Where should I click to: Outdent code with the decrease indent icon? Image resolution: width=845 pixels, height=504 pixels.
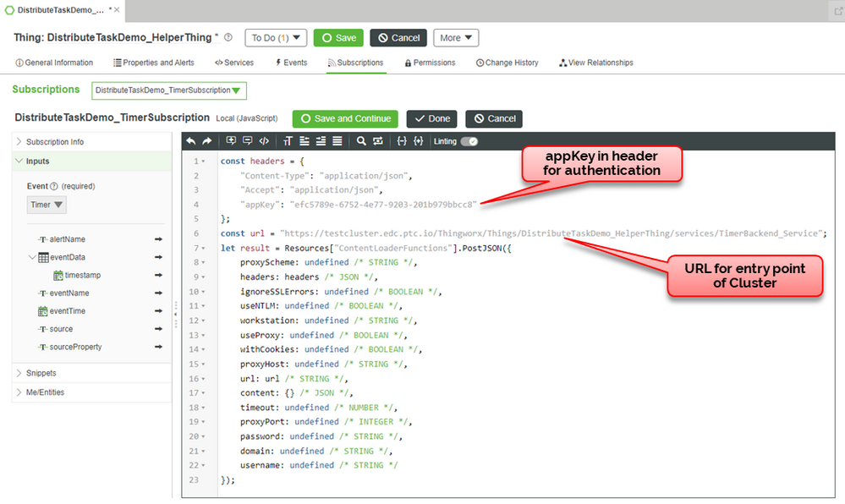305,141
